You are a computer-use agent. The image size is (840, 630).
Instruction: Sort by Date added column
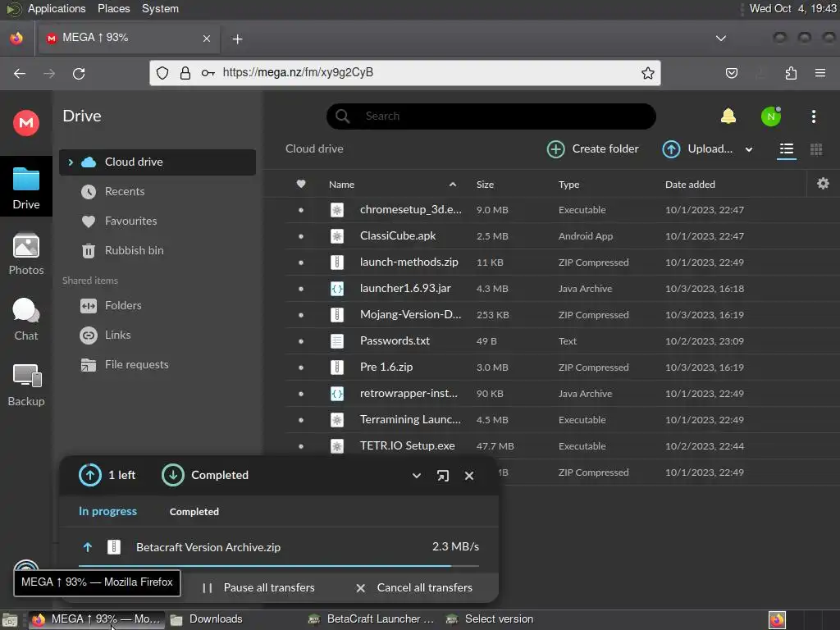(689, 185)
